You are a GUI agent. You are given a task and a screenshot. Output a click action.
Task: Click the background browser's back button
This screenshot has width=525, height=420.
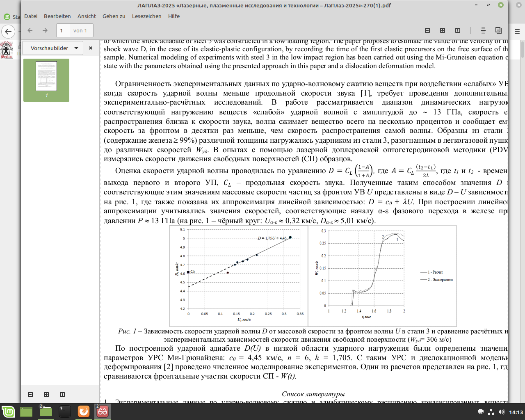point(8,32)
